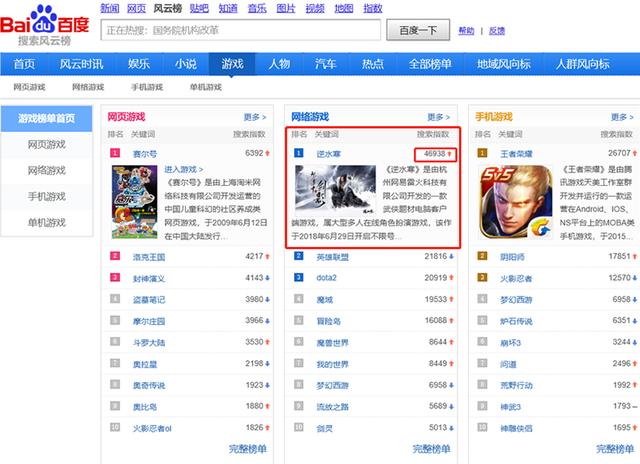The image size is (640, 464).
Task: Click the rank 2 badge beside 洛克王国
Action: [x=114, y=256]
